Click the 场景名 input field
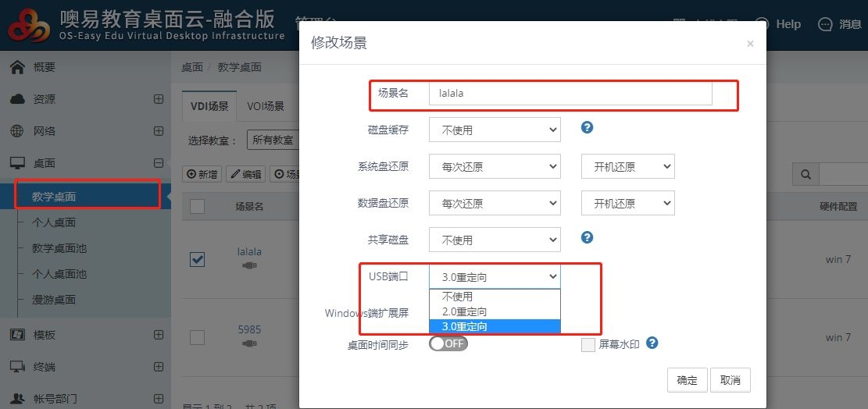Image resolution: width=868 pixels, height=409 pixels. 570,93
